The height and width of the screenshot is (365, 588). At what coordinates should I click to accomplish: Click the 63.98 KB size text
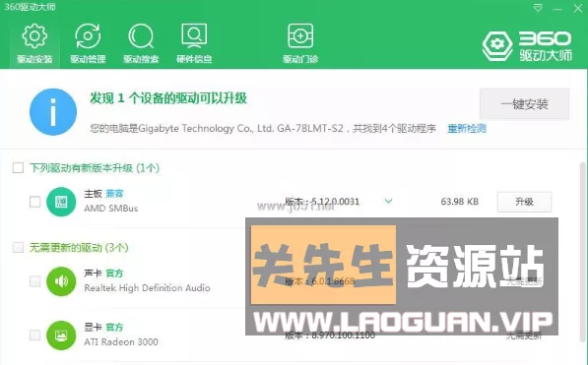[459, 202]
